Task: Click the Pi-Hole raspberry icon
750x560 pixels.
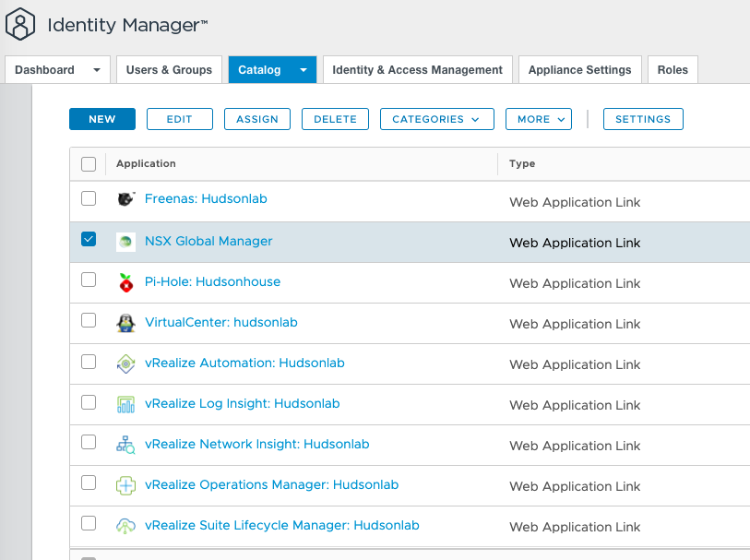Action: [125, 282]
